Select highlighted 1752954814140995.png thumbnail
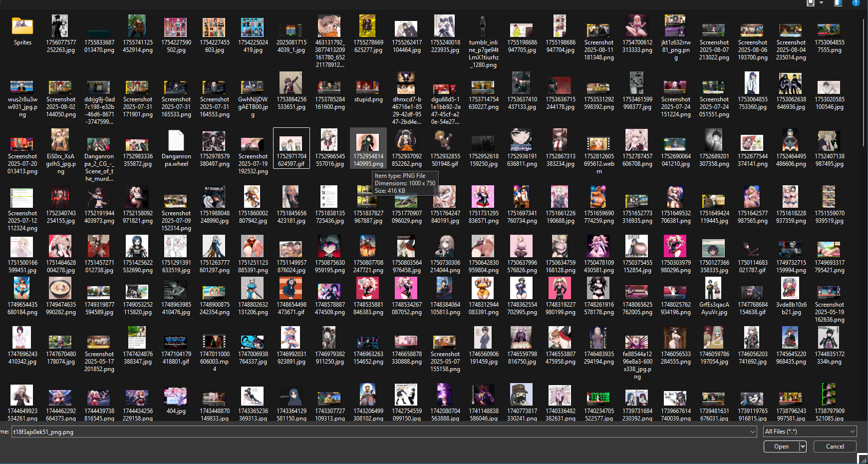Image resolution: width=868 pixels, height=464 pixels. [368, 143]
